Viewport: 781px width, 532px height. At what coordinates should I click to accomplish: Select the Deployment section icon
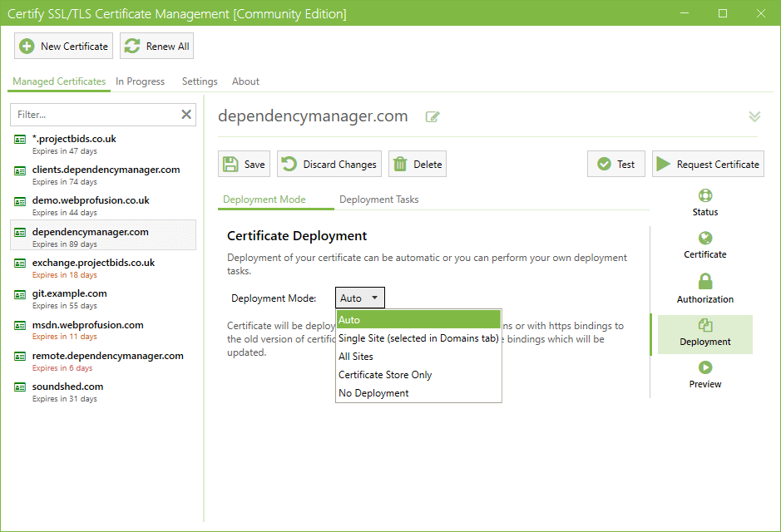(705, 332)
